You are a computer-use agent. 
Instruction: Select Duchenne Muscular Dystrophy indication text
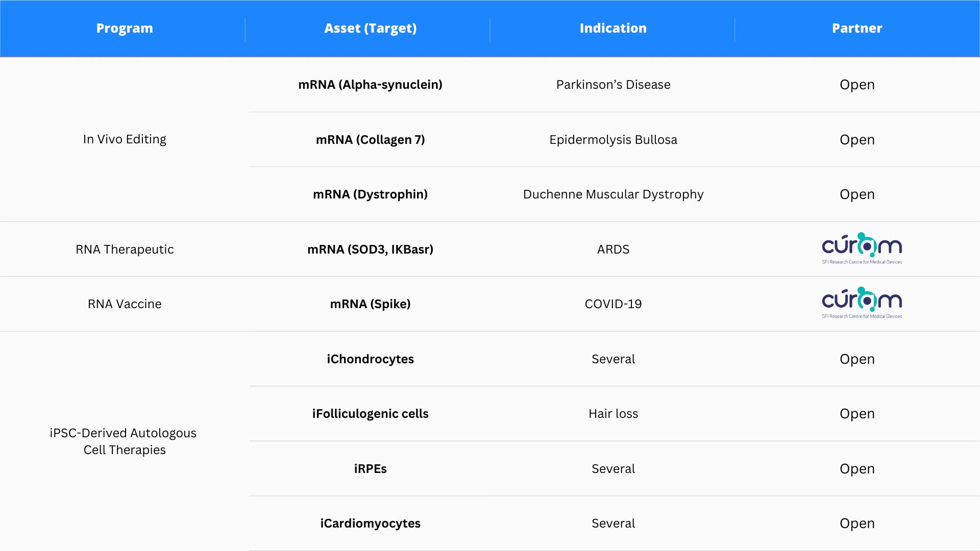tap(613, 194)
